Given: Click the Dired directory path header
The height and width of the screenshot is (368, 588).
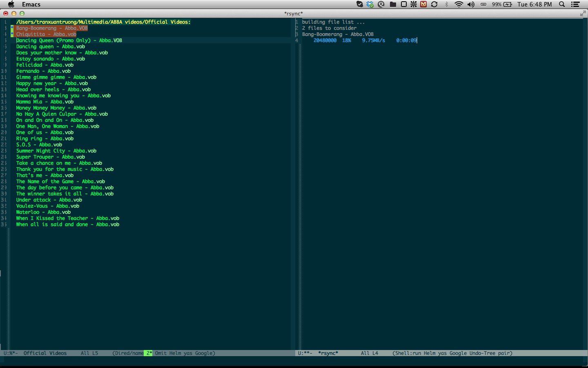Looking at the screenshot, I should [x=103, y=22].
